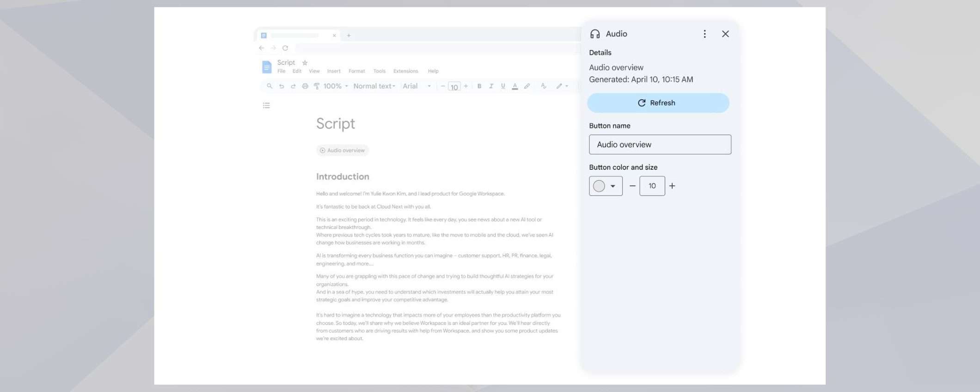This screenshot has height=392, width=980.
Task: Open the 100% zoom dropdown
Action: tap(336, 86)
